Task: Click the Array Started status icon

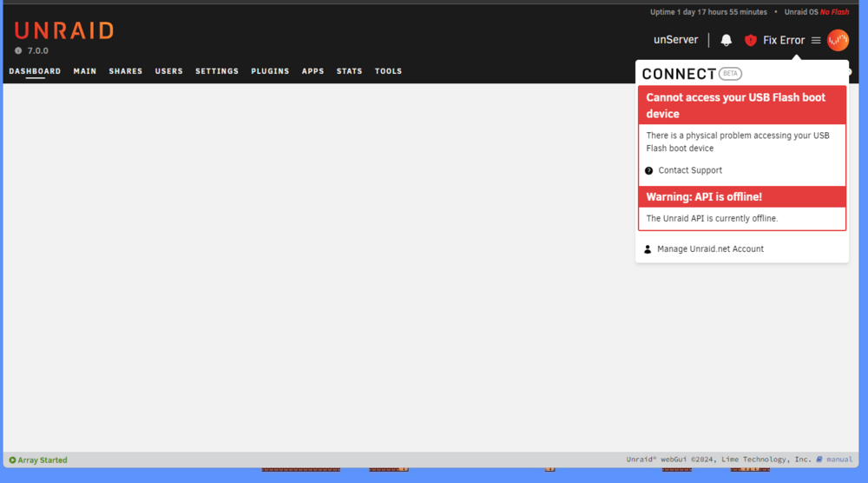Action: point(12,460)
